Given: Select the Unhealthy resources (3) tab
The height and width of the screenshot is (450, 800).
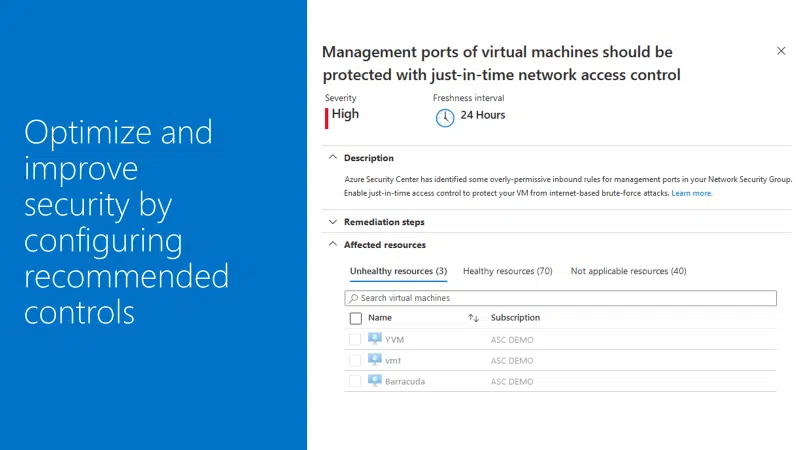Looking at the screenshot, I should (x=398, y=271).
